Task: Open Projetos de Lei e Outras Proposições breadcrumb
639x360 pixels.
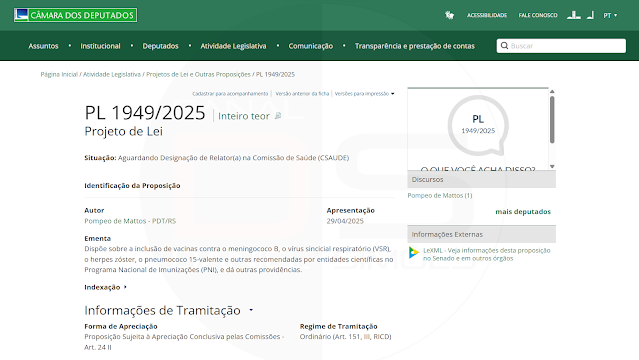Action: pos(198,74)
